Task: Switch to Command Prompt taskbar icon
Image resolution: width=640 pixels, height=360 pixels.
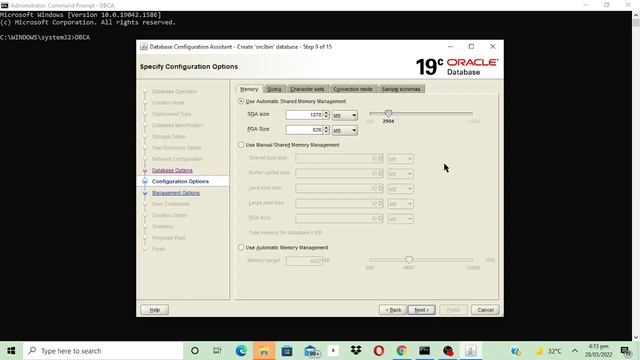Action: [x=424, y=351]
